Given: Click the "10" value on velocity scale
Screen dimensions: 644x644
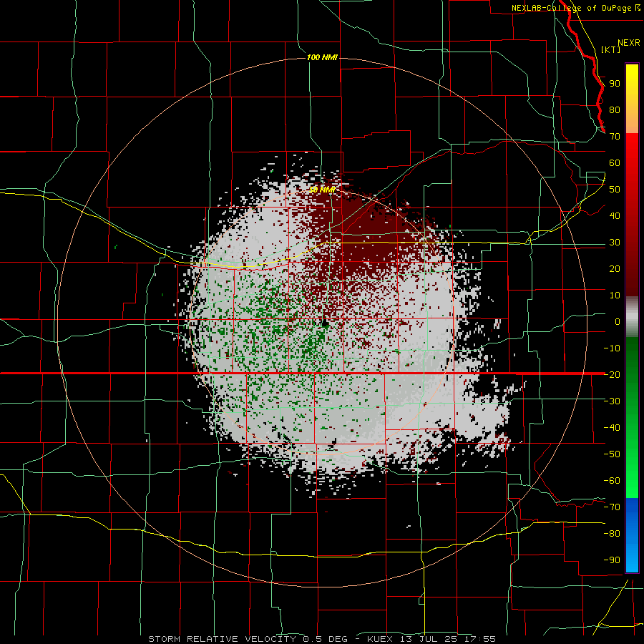Looking at the screenshot, I should click(x=615, y=296).
